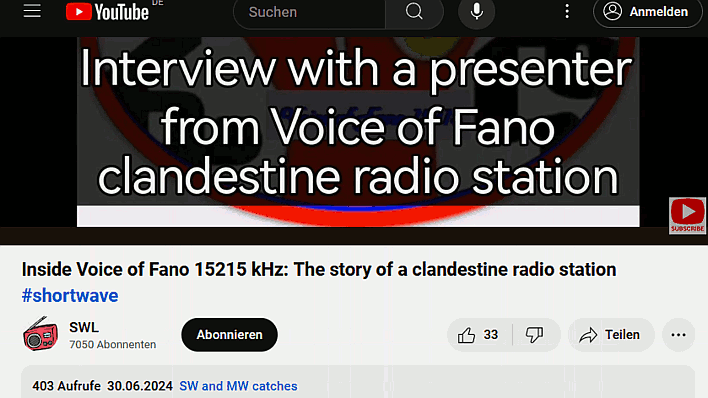Image resolution: width=708 pixels, height=398 pixels.
Task: Like the video with thumbs up
Action: point(479,335)
